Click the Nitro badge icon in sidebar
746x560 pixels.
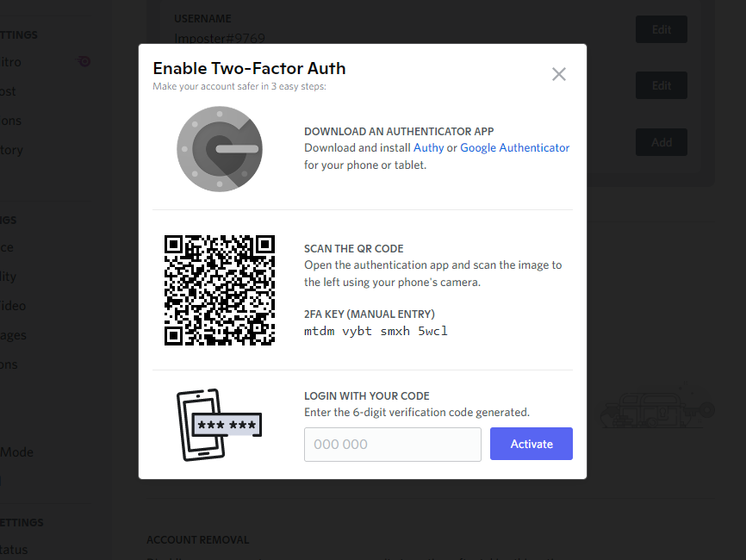pyautogui.click(x=84, y=61)
